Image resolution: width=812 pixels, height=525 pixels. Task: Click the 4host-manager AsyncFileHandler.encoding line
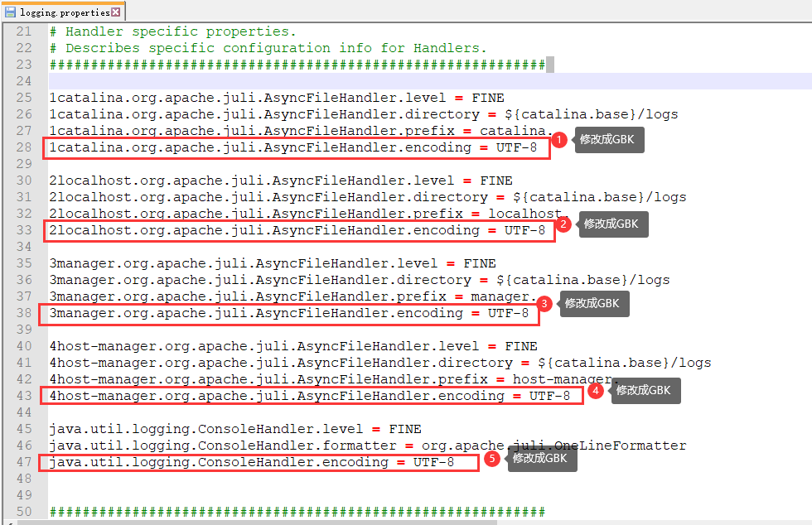[310, 396]
